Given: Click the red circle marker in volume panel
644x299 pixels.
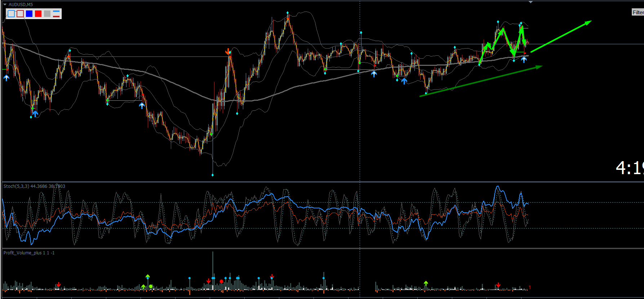Looking at the screenshot, I should 221,281.
